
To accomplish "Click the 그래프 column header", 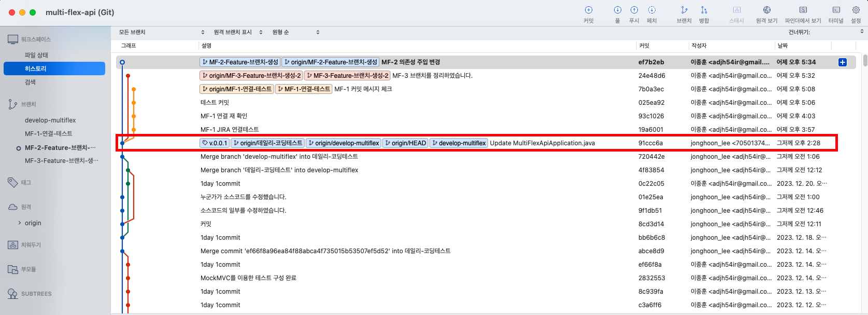I will tap(129, 46).
